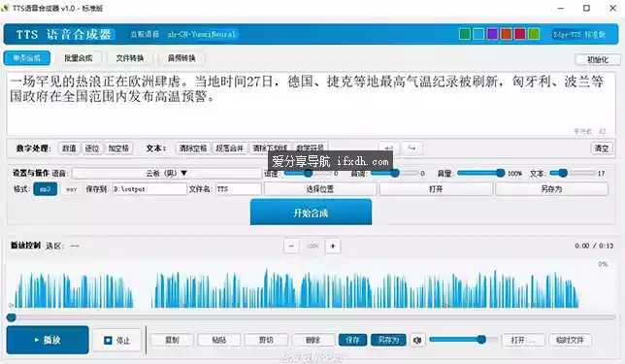Adjust the 音量 volume slider at 100%

coord(481,173)
